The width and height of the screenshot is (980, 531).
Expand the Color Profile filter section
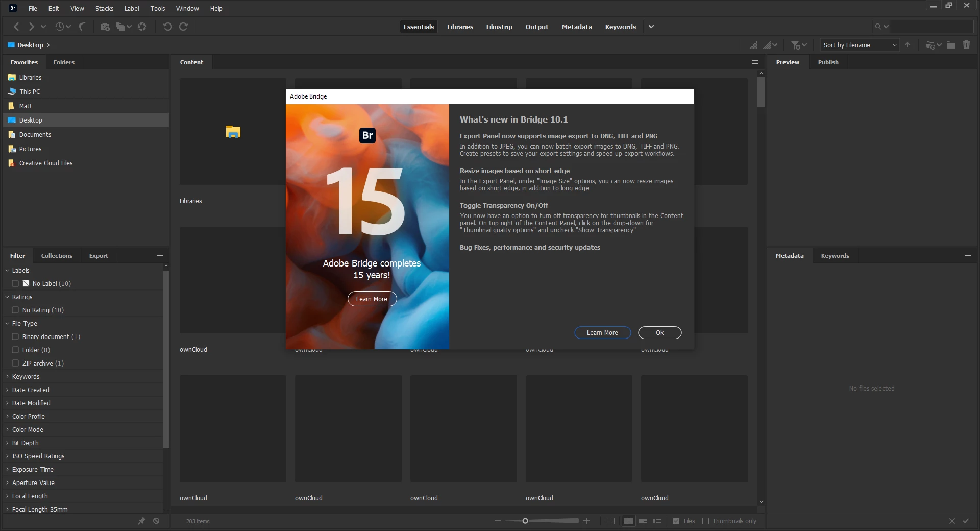tap(7, 416)
